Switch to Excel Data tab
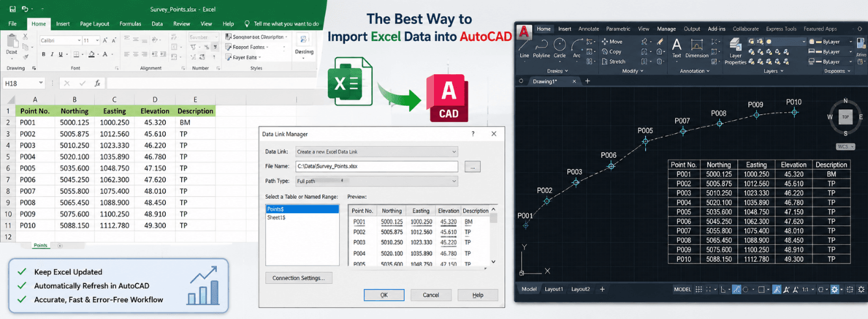The height and width of the screenshot is (319, 868). 157,24
